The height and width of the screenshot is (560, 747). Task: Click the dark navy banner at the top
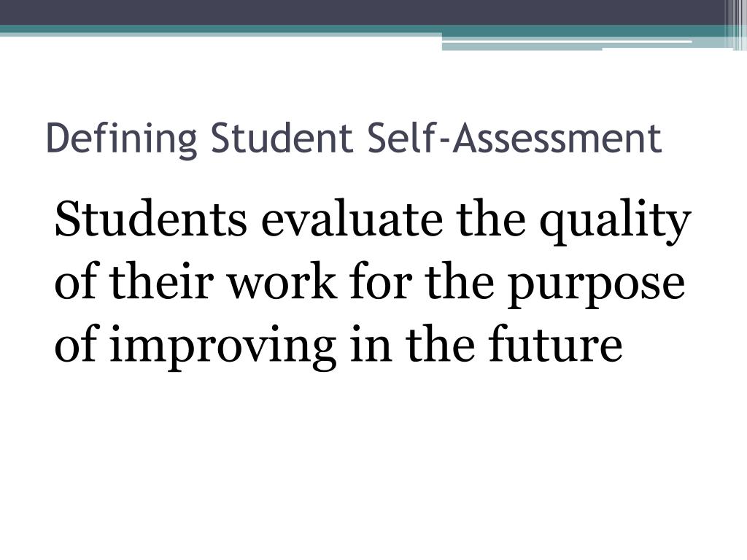pyautogui.click(x=362, y=12)
